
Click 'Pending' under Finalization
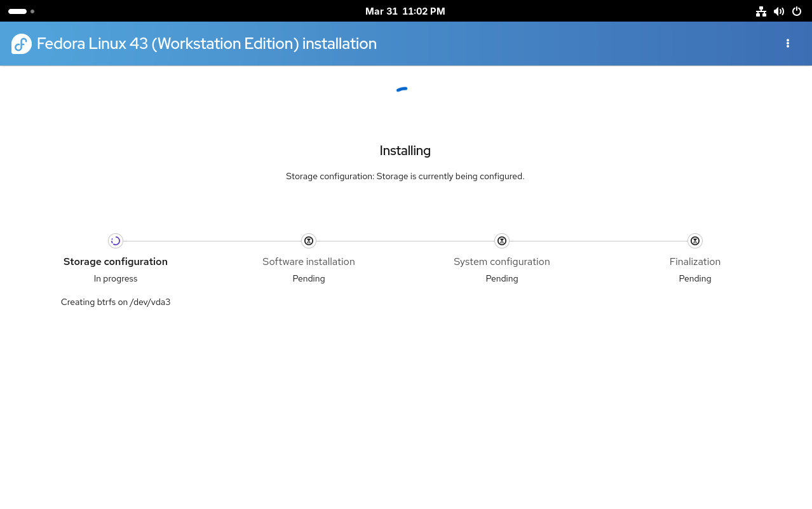[695, 278]
